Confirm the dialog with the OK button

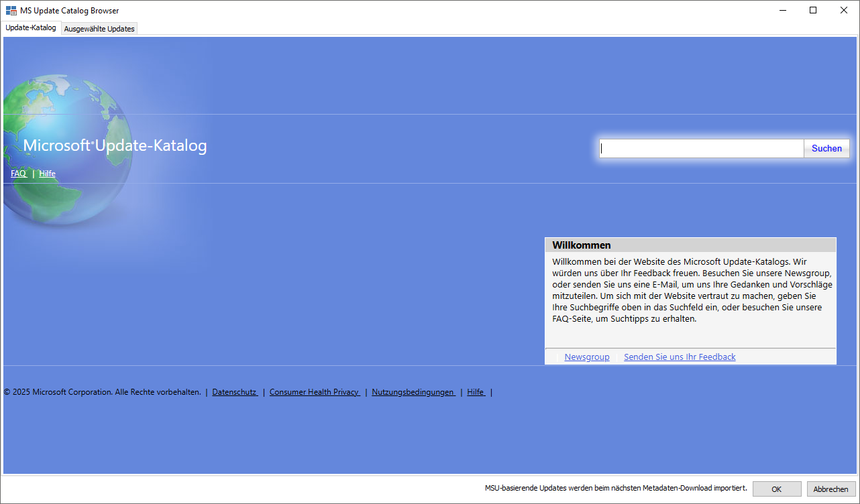coord(776,489)
